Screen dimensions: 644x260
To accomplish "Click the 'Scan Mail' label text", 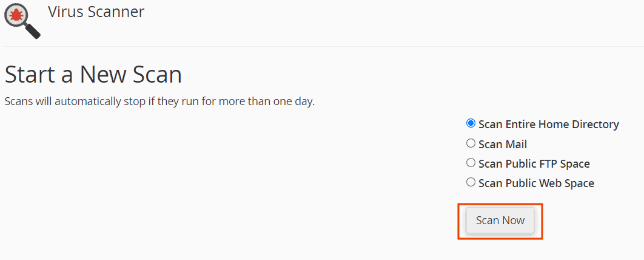I will [x=502, y=145].
